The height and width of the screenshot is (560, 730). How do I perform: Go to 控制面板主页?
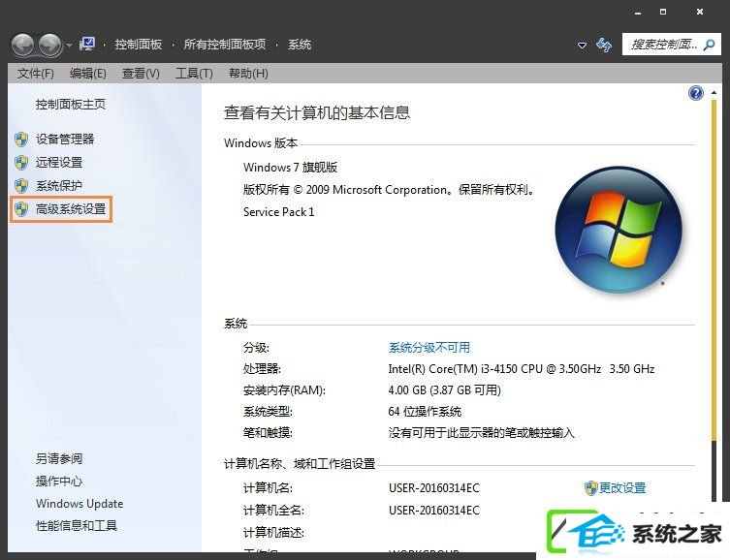pyautogui.click(x=71, y=105)
